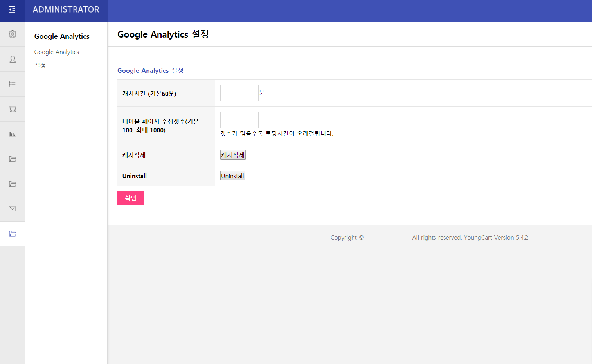Submit settings with the pink 확인 button
The image size is (592, 364).
coord(130,198)
